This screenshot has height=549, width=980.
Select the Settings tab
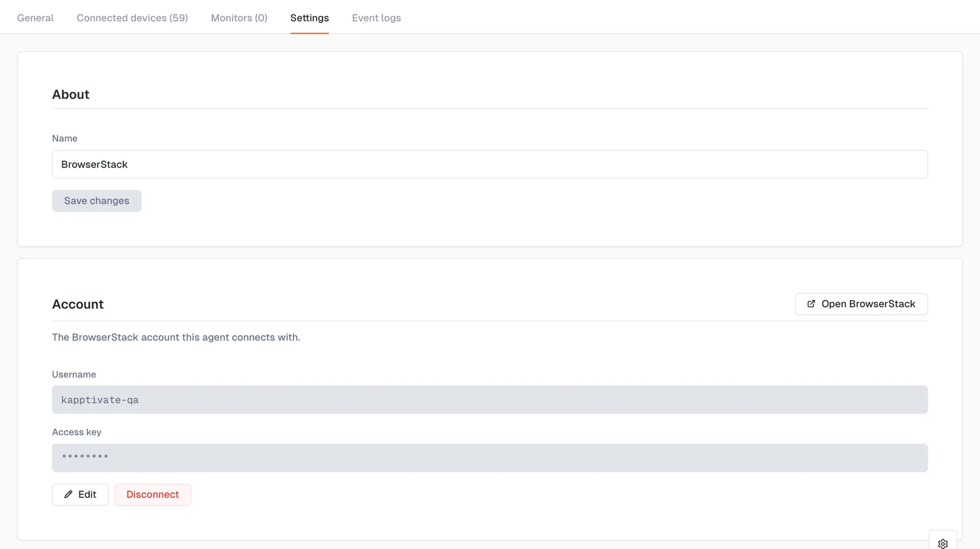click(309, 18)
